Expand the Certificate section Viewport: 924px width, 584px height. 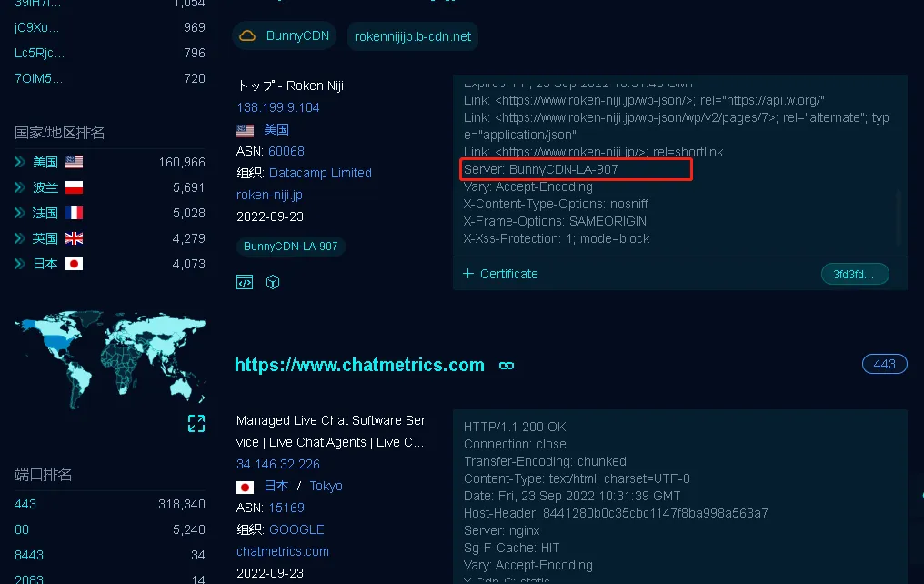500,274
